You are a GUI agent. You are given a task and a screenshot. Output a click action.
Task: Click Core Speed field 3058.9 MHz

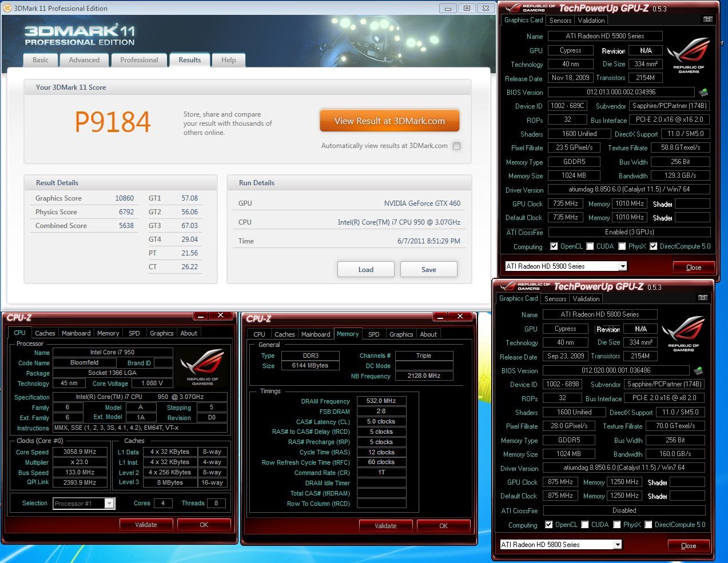coord(80,452)
